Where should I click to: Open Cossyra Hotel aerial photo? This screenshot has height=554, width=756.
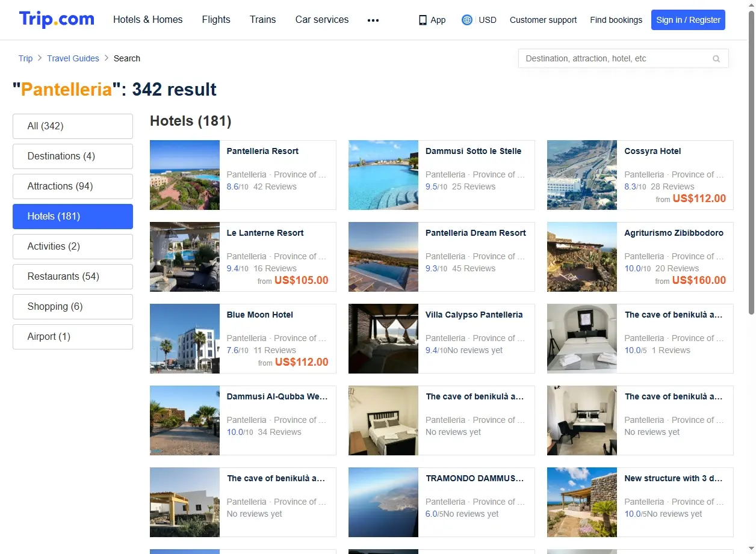(582, 175)
